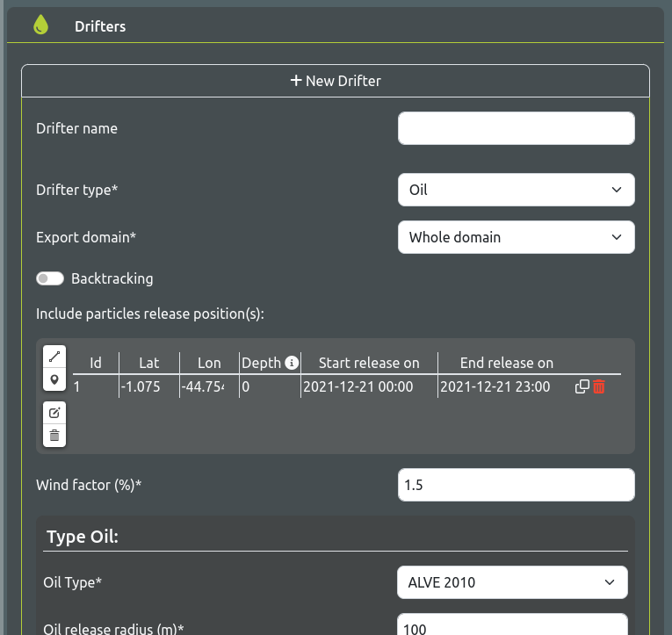The height and width of the screenshot is (635, 672).
Task: Click the Lon column header
Action: (x=209, y=363)
